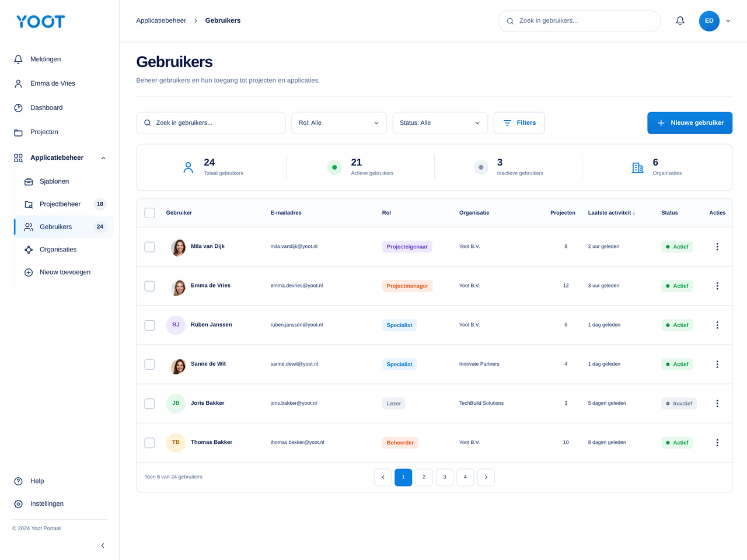Open Dashboard menu label in sidebar
The width and height of the screenshot is (747, 560).
pos(46,108)
